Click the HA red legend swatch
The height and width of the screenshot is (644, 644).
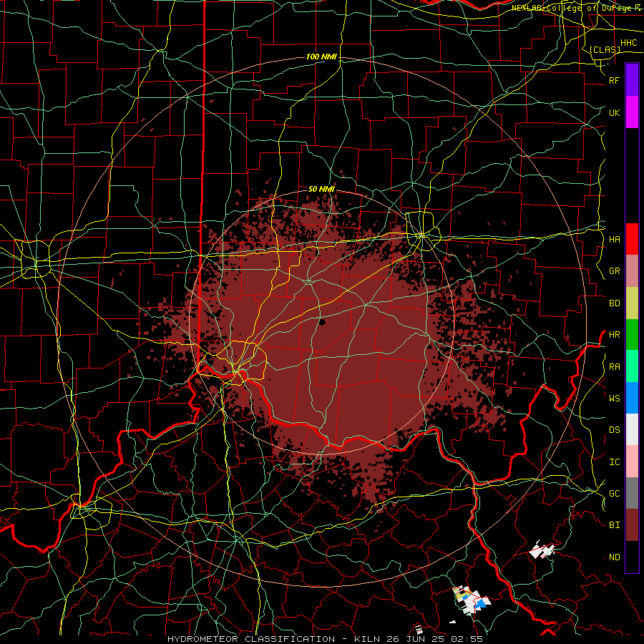click(632, 239)
